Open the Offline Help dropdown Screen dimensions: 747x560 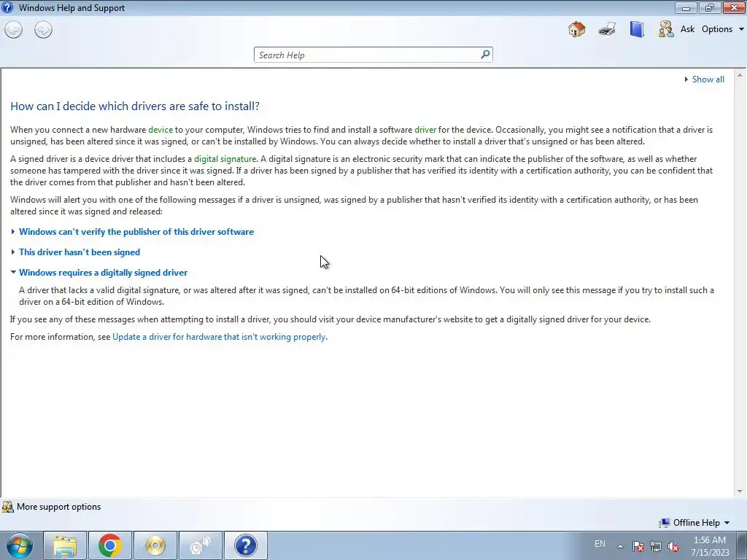pyautogui.click(x=694, y=523)
